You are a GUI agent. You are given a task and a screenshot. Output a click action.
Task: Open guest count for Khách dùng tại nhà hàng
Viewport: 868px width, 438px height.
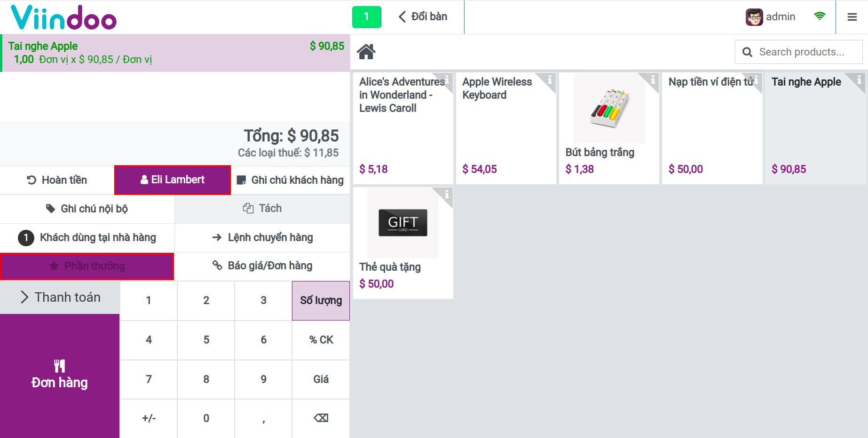(x=25, y=237)
